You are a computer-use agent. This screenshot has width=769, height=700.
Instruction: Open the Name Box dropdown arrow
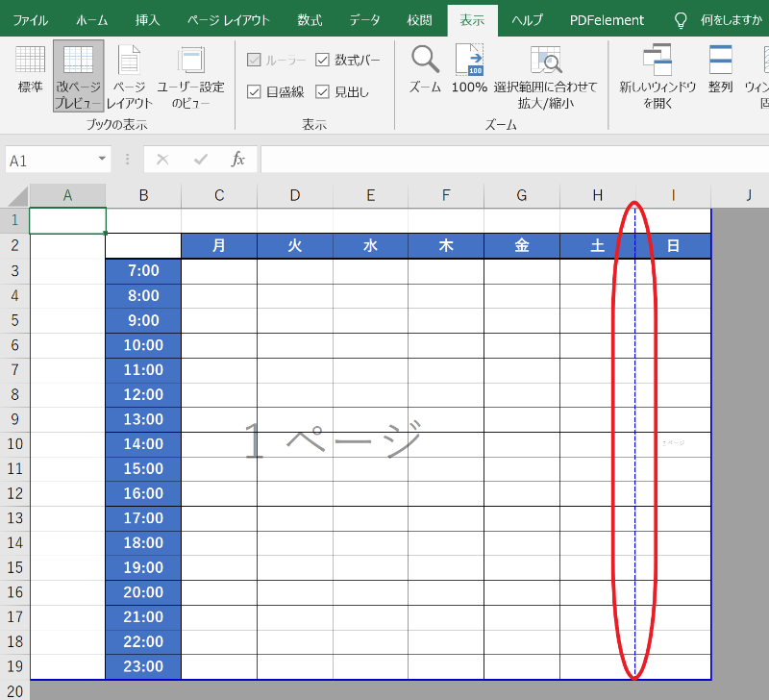[101, 159]
